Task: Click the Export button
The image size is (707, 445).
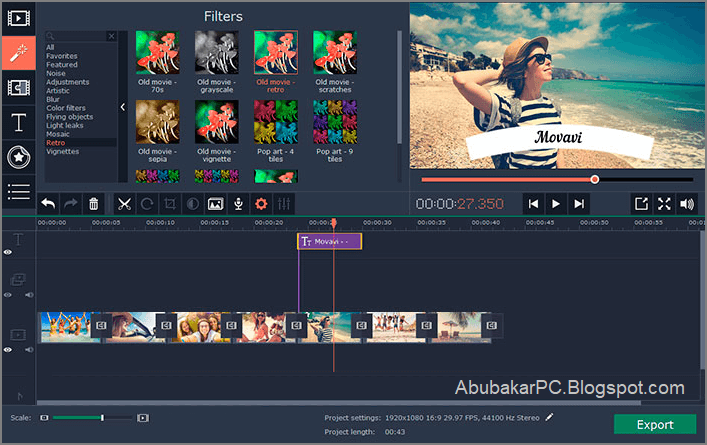Action: point(655,424)
